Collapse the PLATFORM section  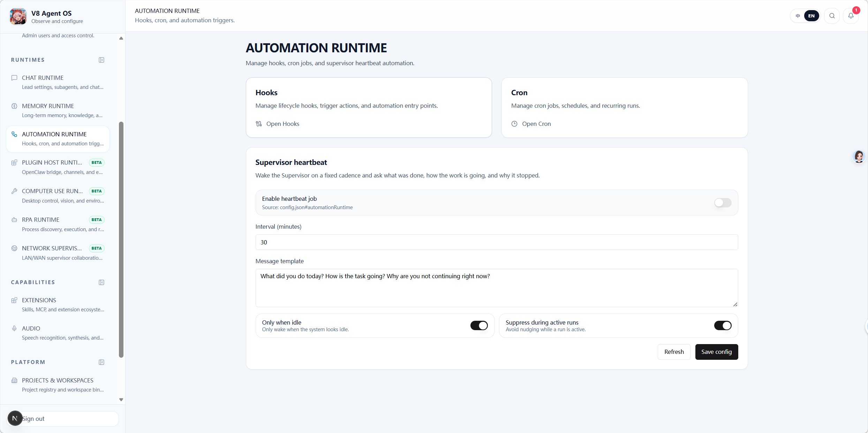[101, 362]
